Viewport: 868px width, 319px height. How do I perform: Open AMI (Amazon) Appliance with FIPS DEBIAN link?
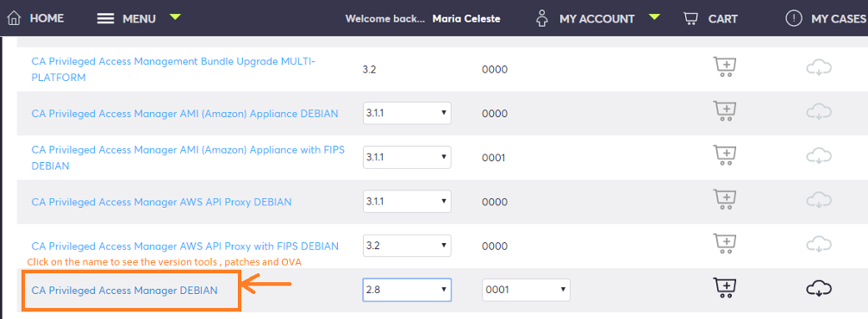pos(188,158)
